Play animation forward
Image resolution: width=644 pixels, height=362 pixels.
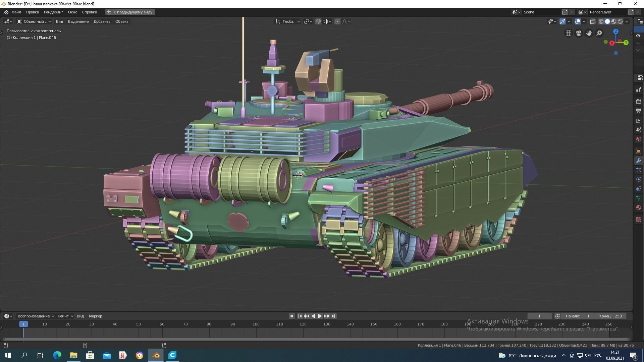[320, 316]
